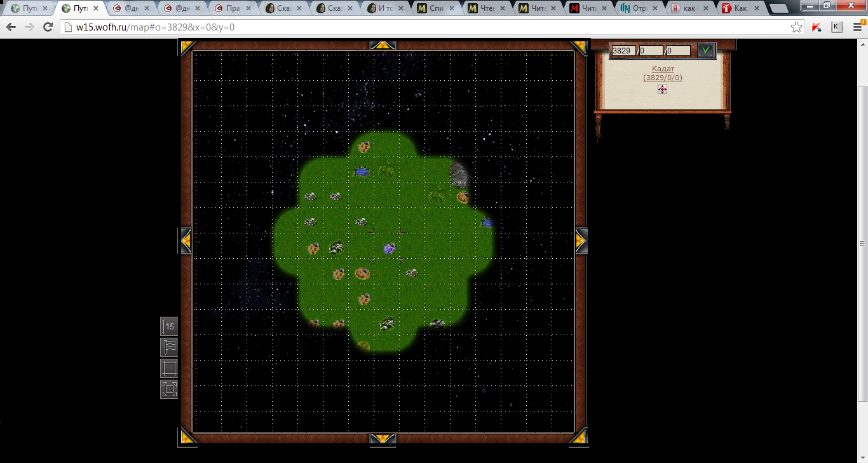Viewport: 868px width, 463px height.
Task: Go forward in the browser
Action: click(x=29, y=27)
